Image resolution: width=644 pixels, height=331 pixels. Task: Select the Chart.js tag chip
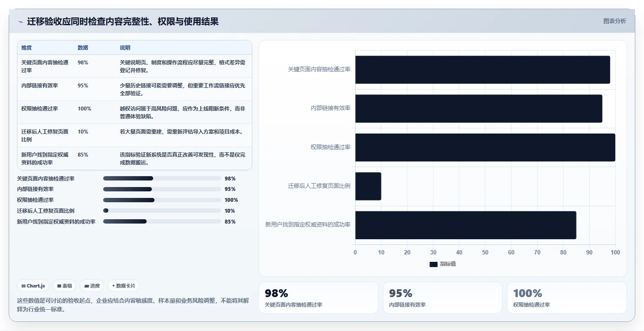point(34,286)
